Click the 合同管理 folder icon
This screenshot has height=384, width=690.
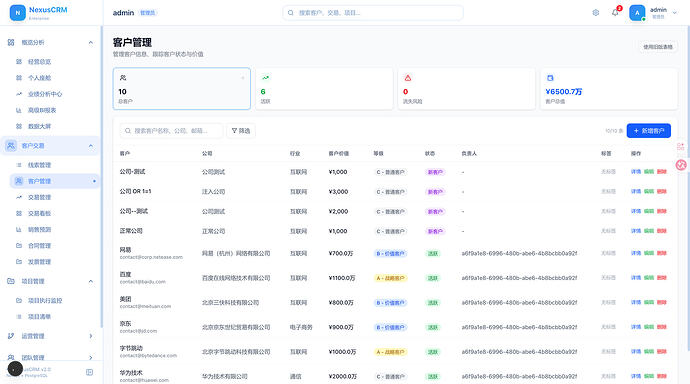click(x=19, y=245)
